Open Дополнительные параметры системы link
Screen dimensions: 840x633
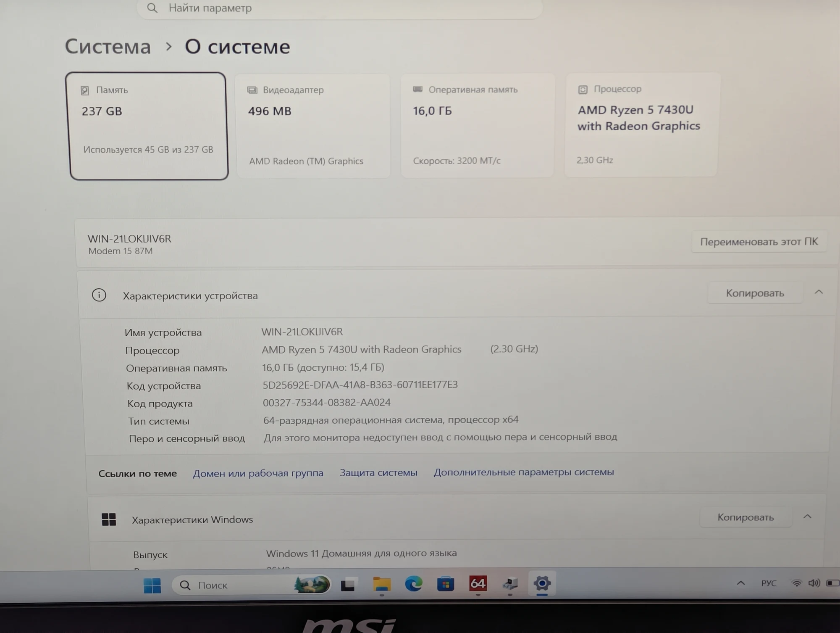[524, 472]
